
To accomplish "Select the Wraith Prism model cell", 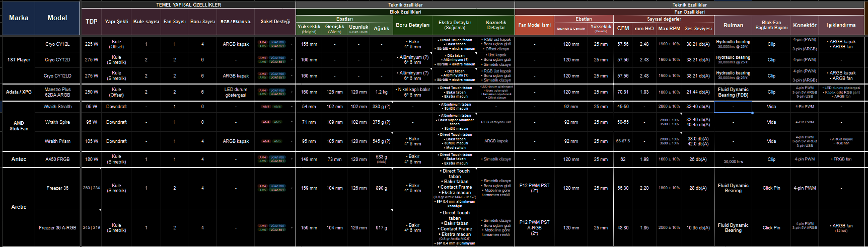I will pyautogui.click(x=57, y=141).
